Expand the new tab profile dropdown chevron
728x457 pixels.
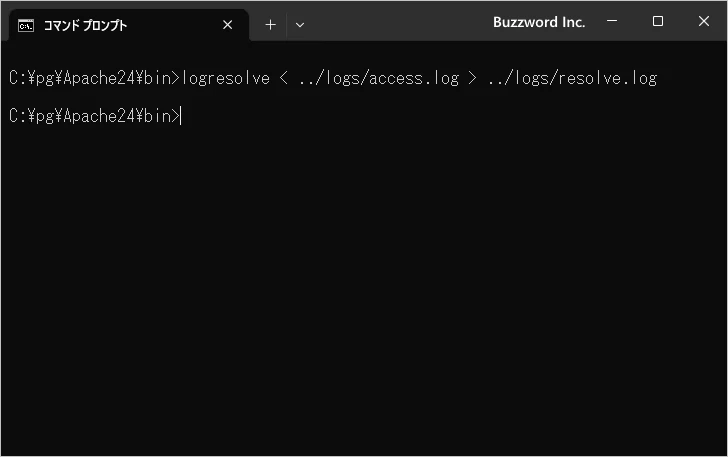(x=299, y=25)
